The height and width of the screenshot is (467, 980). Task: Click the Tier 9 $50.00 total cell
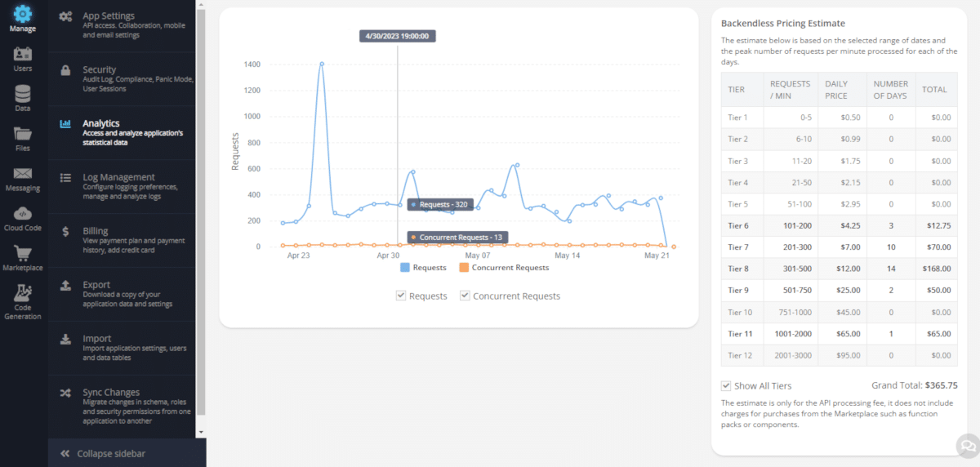point(938,291)
